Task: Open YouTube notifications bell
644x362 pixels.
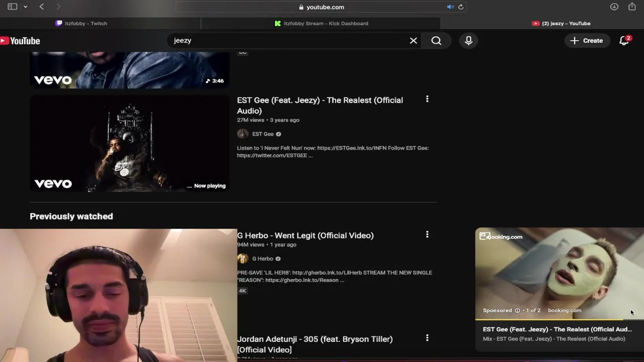Action: [624, 41]
